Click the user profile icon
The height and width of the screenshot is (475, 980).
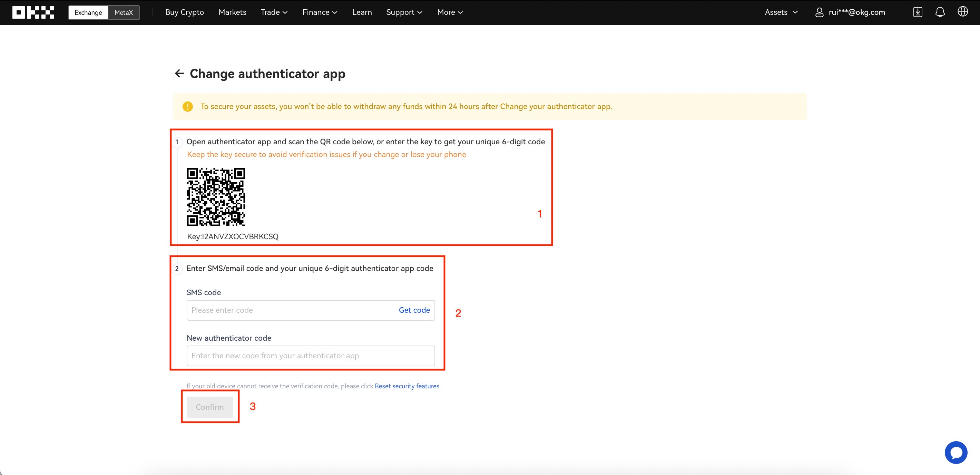click(820, 12)
